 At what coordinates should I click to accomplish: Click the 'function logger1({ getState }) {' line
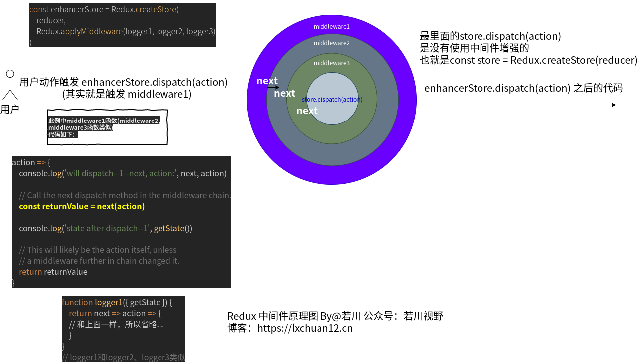coord(117,302)
